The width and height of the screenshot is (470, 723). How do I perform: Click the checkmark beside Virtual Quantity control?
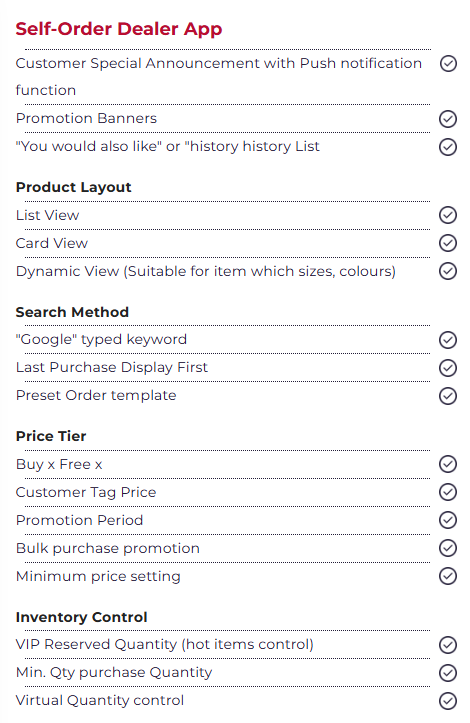[447, 701]
